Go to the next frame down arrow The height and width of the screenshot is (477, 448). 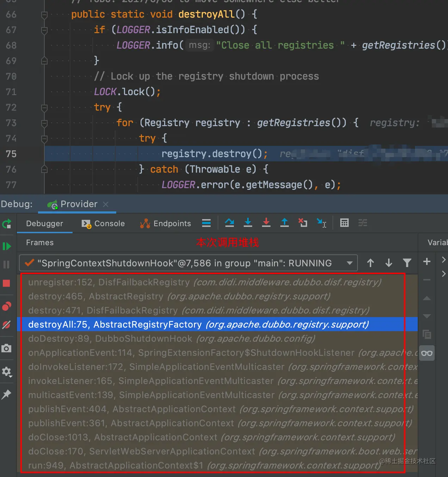389,263
